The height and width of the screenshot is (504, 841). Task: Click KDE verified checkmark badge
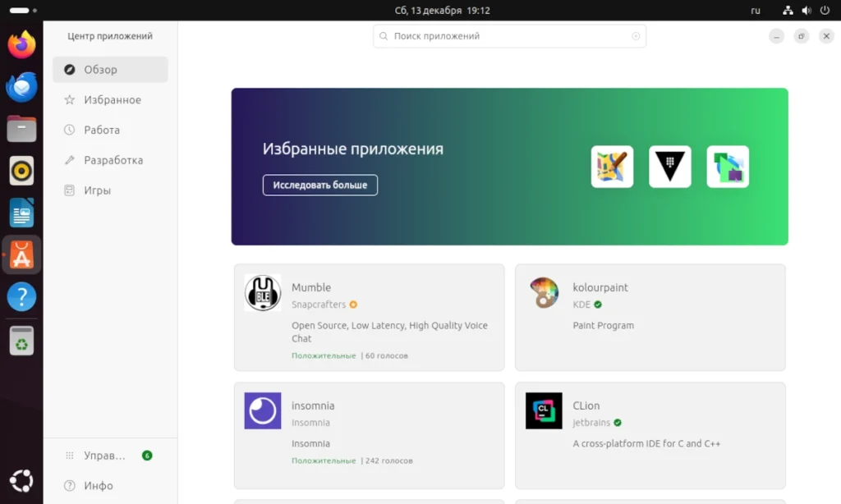(598, 305)
